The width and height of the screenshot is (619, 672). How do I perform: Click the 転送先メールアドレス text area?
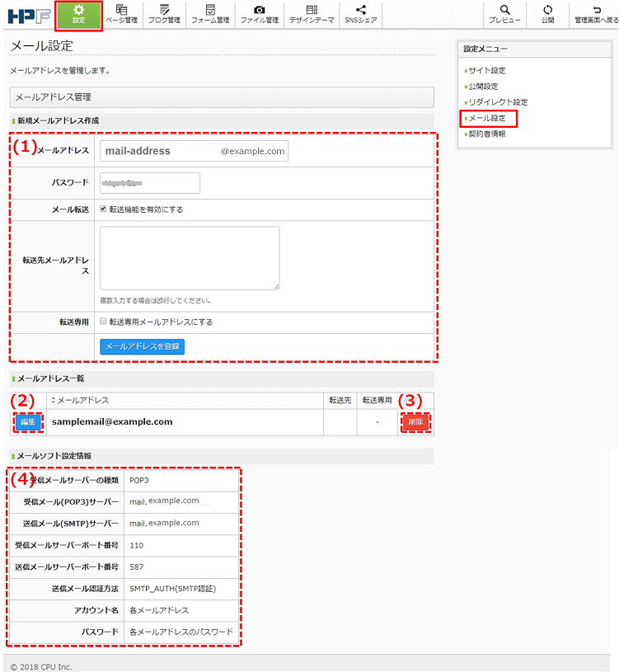click(x=190, y=258)
